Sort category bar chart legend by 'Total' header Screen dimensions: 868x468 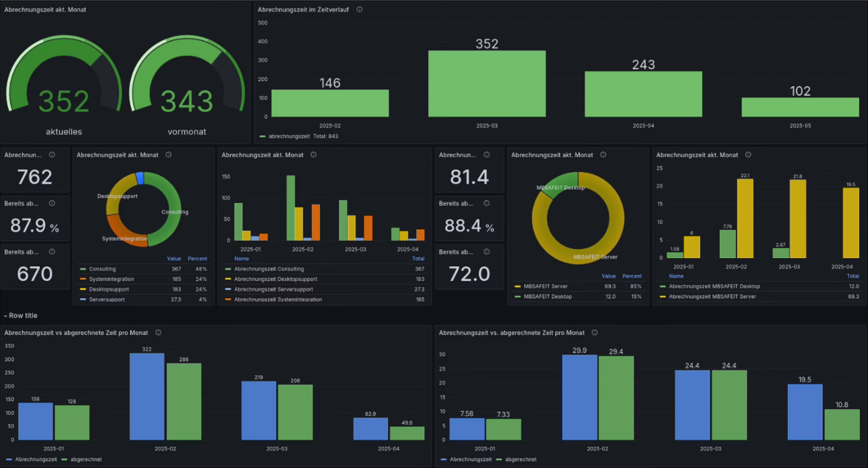point(418,259)
